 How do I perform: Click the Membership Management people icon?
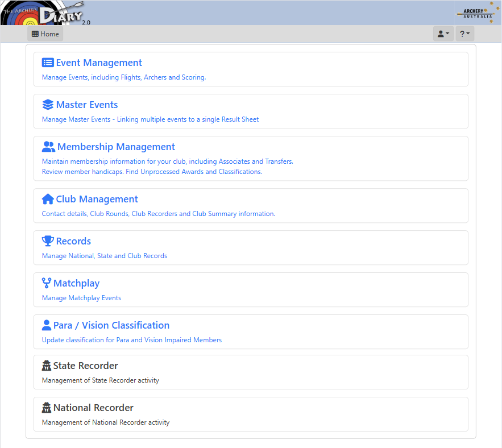click(48, 147)
